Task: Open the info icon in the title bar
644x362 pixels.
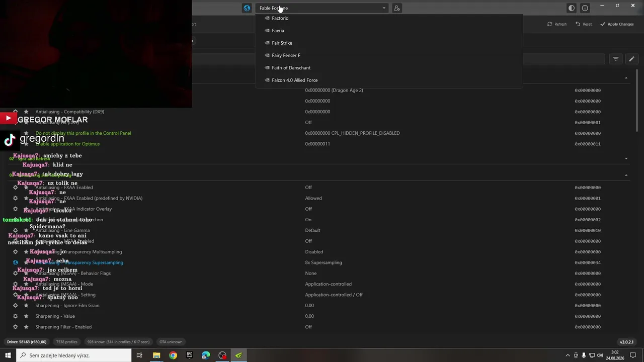Action: coord(585,8)
